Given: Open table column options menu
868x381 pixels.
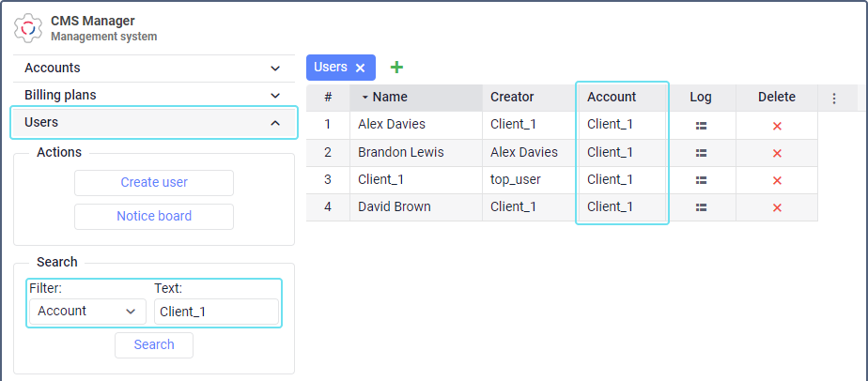Looking at the screenshot, I should (x=834, y=98).
